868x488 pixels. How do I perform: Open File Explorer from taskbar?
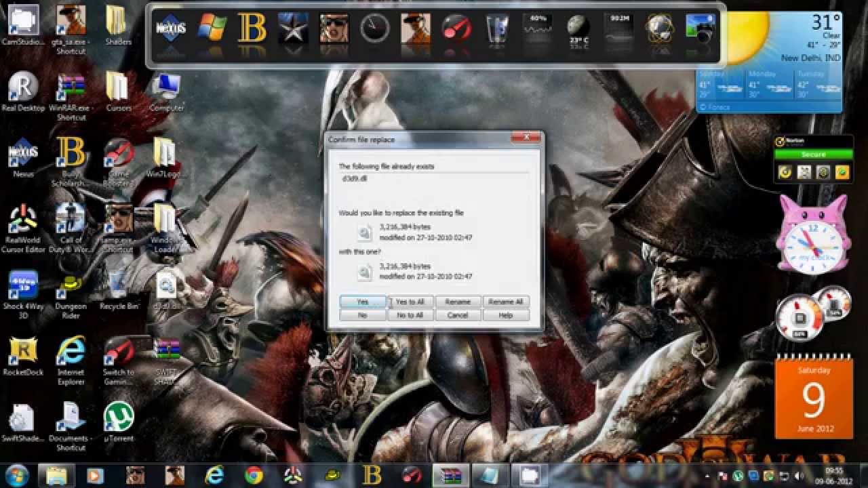coord(56,475)
